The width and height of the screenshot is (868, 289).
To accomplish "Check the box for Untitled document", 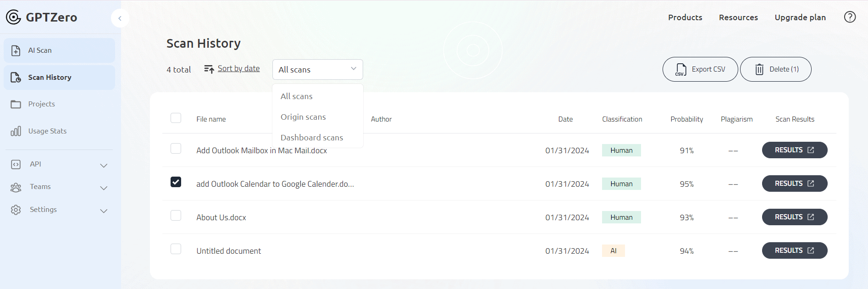I will tap(176, 249).
